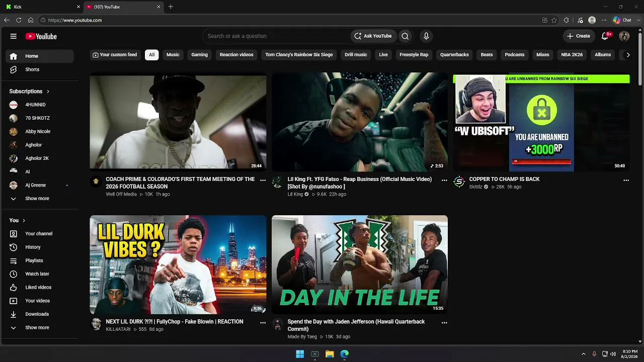Click the Create button

click(578, 36)
